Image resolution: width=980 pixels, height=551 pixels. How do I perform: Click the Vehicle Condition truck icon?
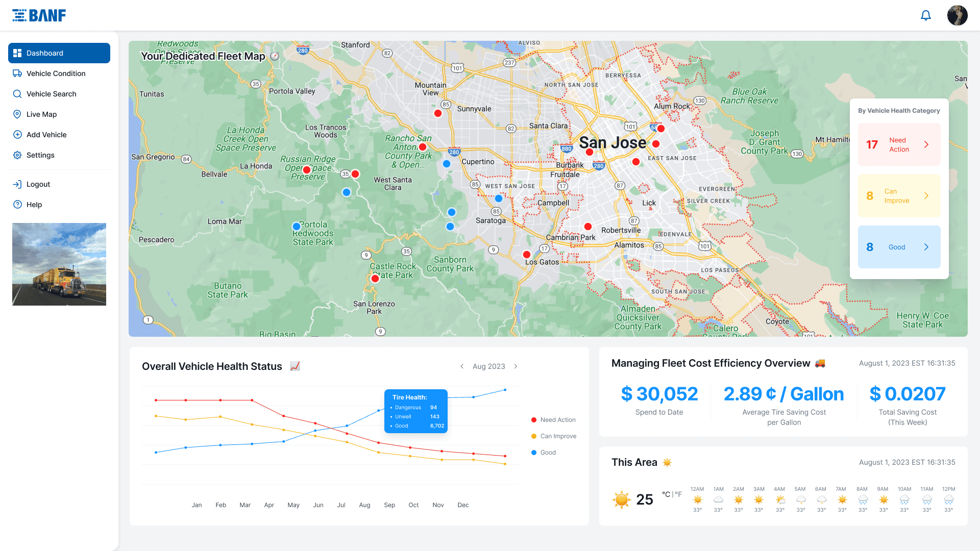tap(17, 73)
